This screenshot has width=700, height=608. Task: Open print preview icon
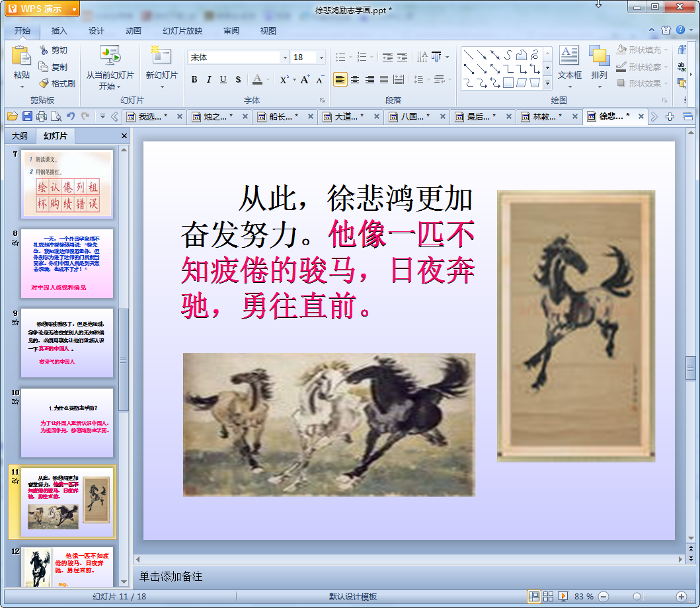(56, 116)
